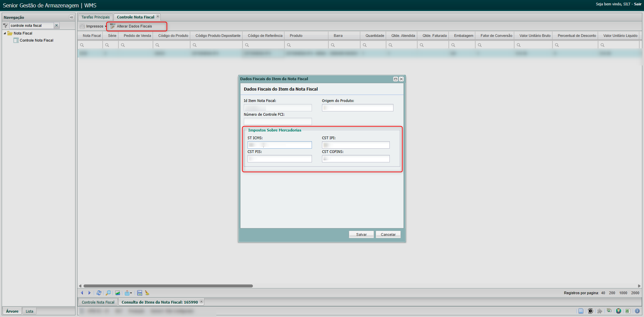Viewport: 644px width, 317px height.
Task: Click the broom clear filters icon
Action: (x=147, y=293)
